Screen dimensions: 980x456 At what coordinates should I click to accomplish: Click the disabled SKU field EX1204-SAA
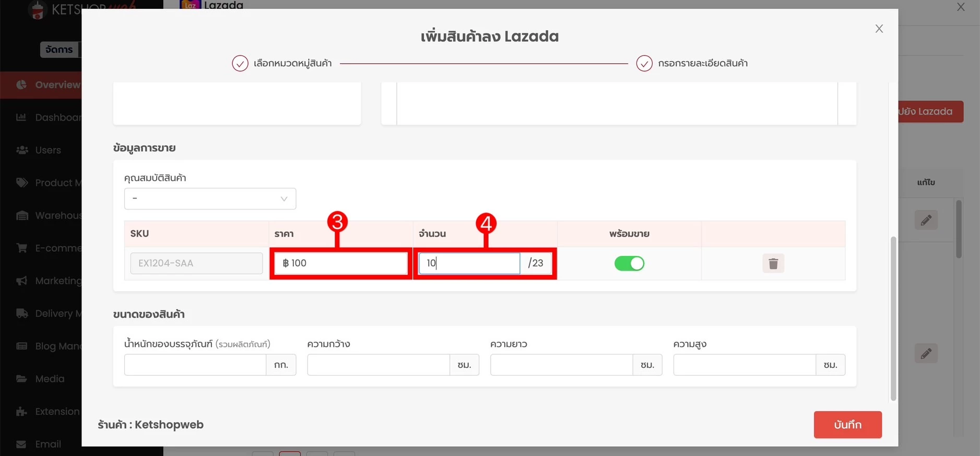tap(196, 263)
